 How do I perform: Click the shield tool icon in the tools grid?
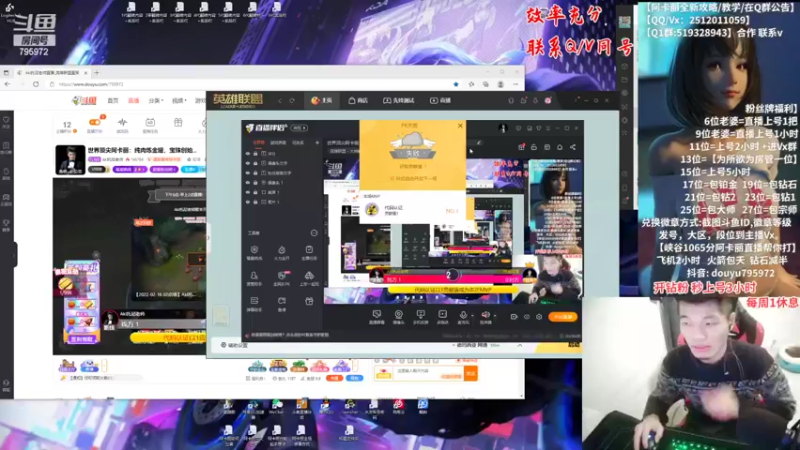(254, 249)
